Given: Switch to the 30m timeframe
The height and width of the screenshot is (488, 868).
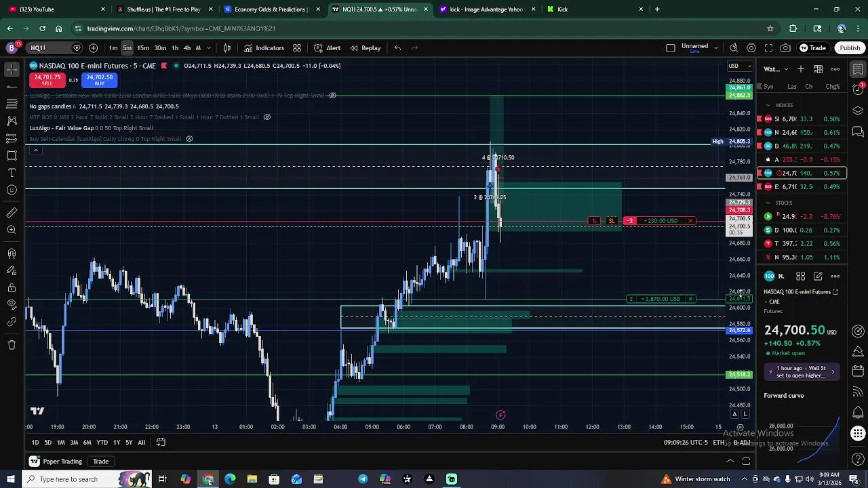Looking at the screenshot, I should coord(160,48).
